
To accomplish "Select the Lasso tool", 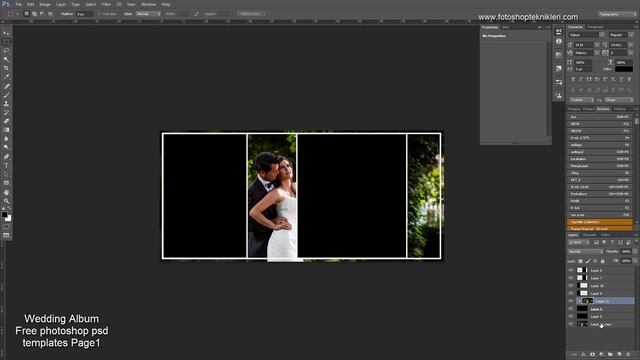I will click(x=6, y=50).
